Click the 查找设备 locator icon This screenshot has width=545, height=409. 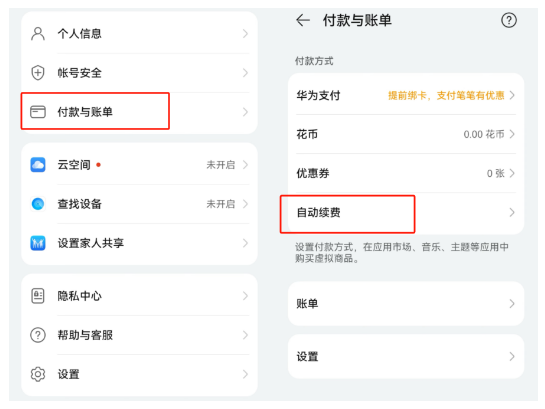38,204
